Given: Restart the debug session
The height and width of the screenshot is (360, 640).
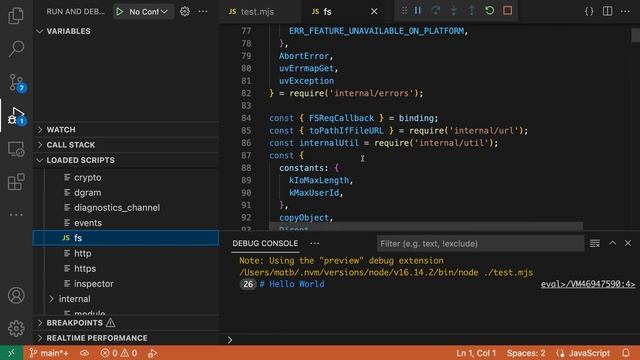Looking at the screenshot, I should pyautogui.click(x=489, y=11).
